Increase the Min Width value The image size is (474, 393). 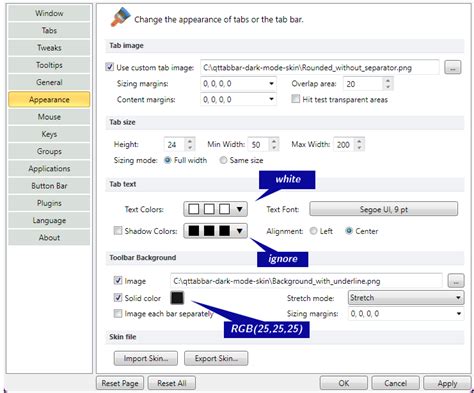[x=274, y=141]
